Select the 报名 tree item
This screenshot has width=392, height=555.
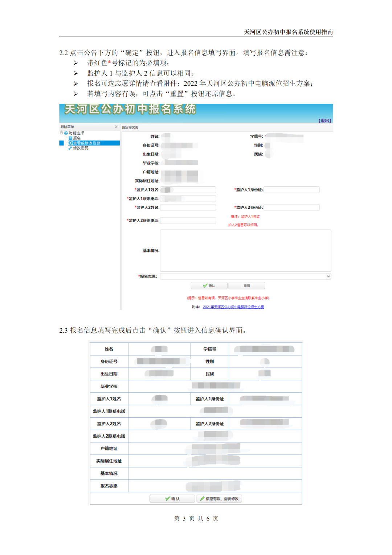[x=77, y=138]
